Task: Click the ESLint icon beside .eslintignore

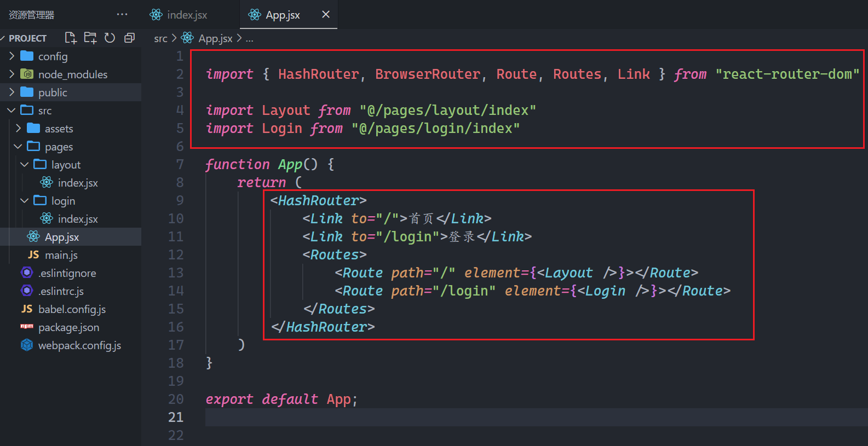Action: pos(27,273)
